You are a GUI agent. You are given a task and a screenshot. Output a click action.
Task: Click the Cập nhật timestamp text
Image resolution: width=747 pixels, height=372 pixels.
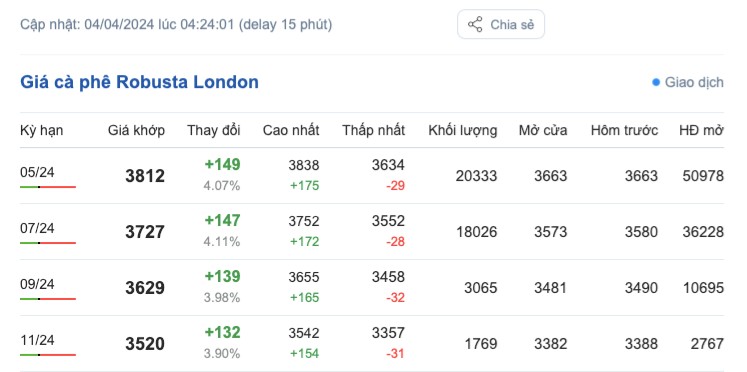[x=176, y=24]
